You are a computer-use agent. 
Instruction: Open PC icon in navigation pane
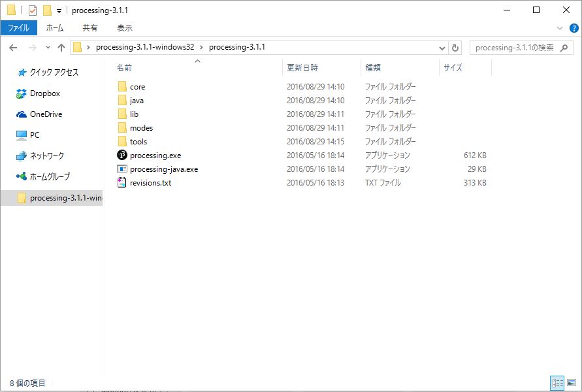(22, 135)
